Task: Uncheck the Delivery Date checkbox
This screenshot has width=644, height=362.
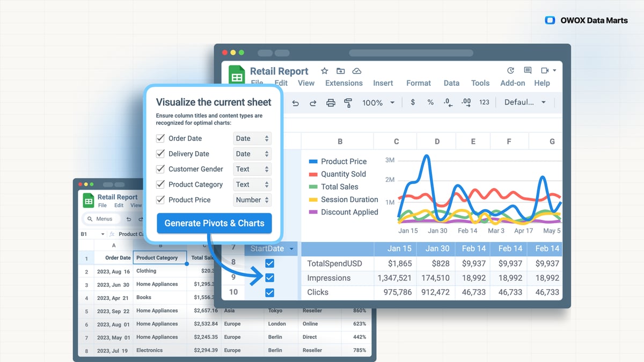Action: click(160, 153)
